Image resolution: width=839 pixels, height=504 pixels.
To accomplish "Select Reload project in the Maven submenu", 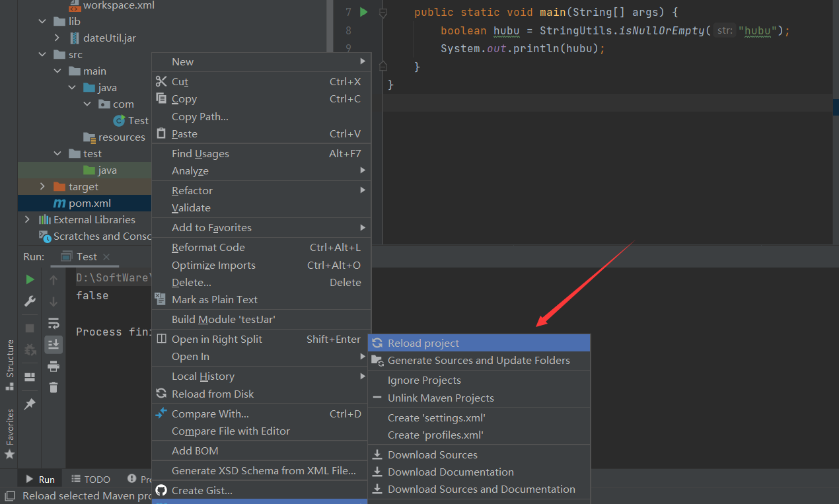I will click(x=423, y=343).
